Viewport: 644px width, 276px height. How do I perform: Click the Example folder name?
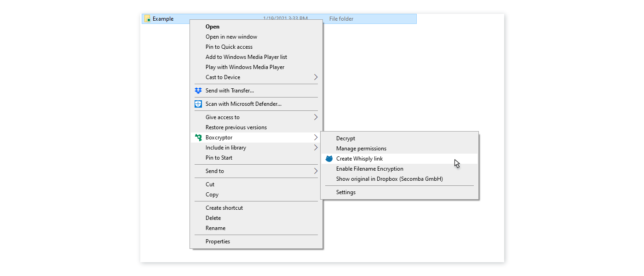click(163, 19)
